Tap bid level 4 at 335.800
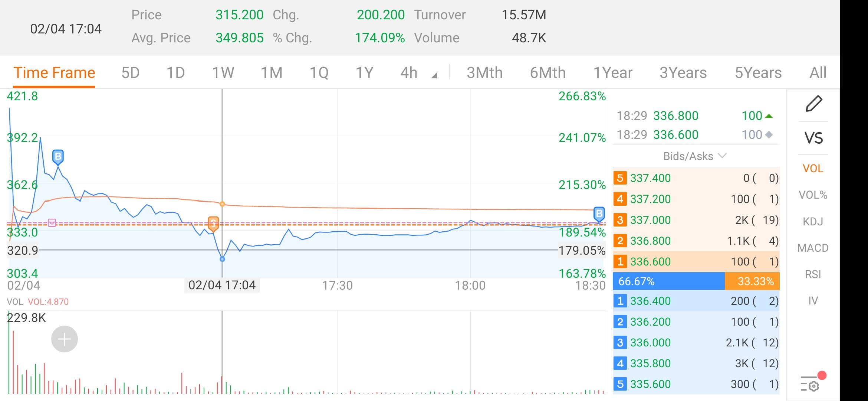The width and height of the screenshot is (868, 401). coord(696,363)
